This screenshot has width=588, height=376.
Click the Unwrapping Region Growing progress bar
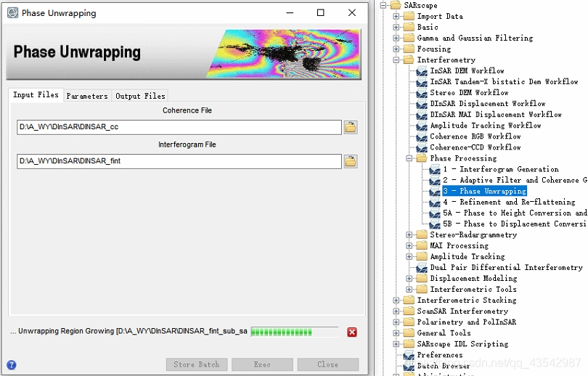point(295,332)
